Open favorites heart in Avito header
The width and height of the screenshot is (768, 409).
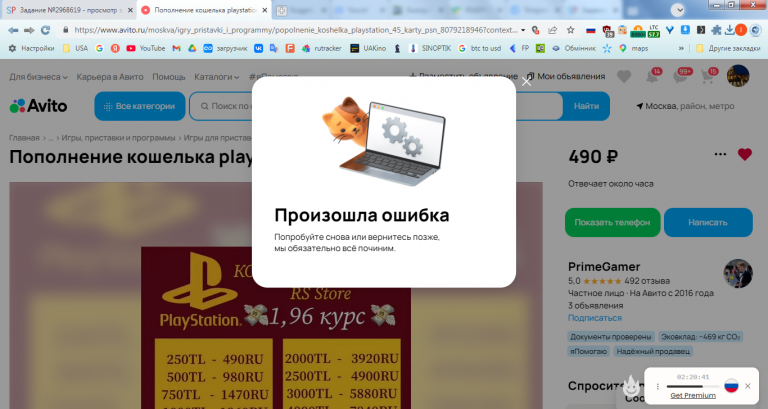(624, 76)
